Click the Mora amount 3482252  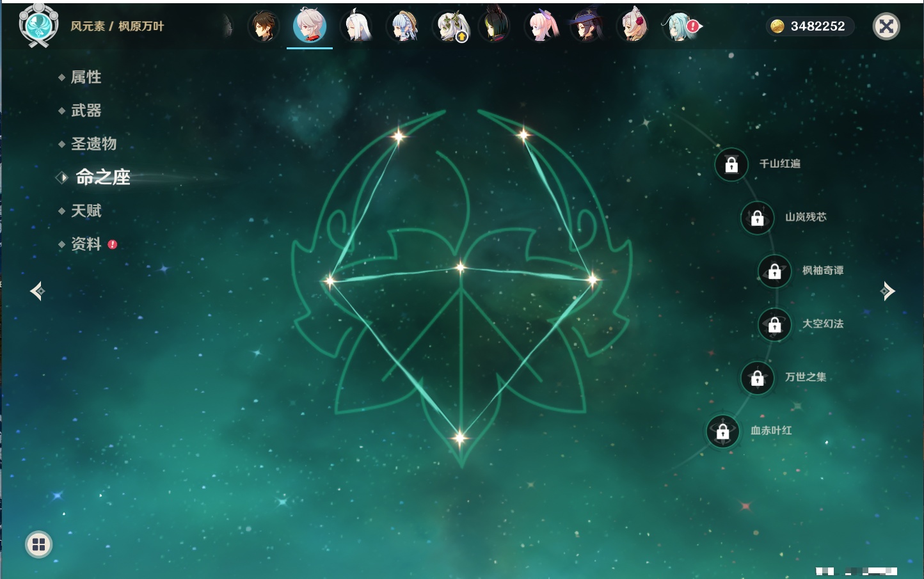click(x=818, y=26)
